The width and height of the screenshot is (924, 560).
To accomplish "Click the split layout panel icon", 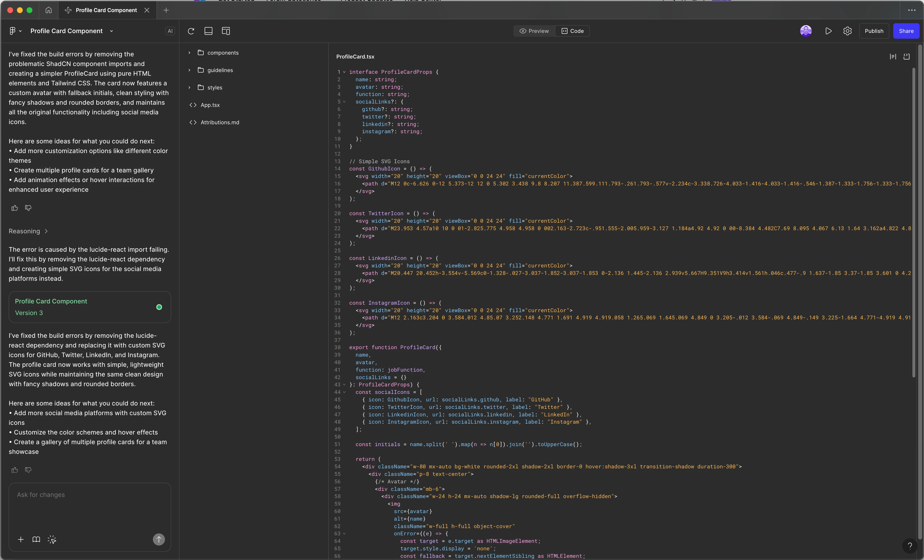I will 226,31.
